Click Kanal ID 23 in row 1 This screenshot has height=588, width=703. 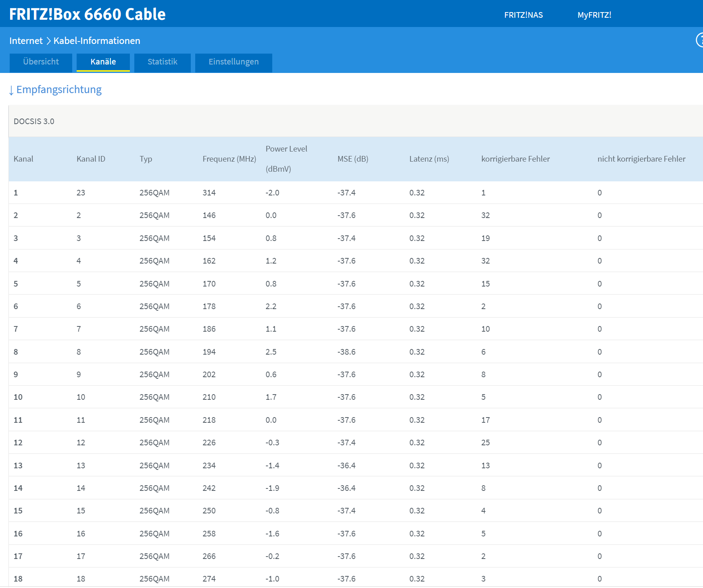(x=81, y=193)
